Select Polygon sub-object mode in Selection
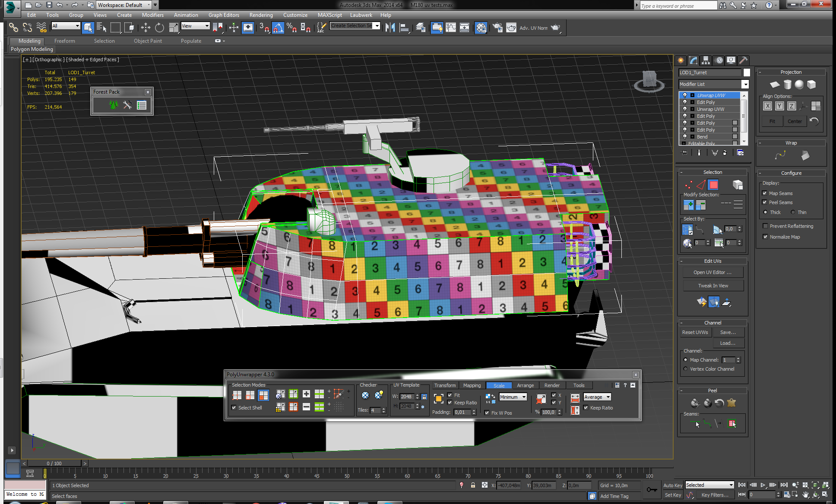The width and height of the screenshot is (836, 504). 713,185
